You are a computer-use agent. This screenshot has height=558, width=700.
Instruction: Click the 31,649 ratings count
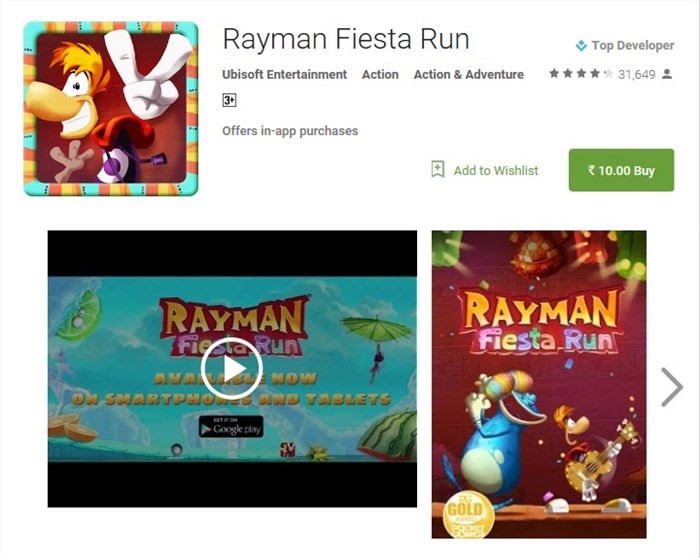click(x=637, y=74)
